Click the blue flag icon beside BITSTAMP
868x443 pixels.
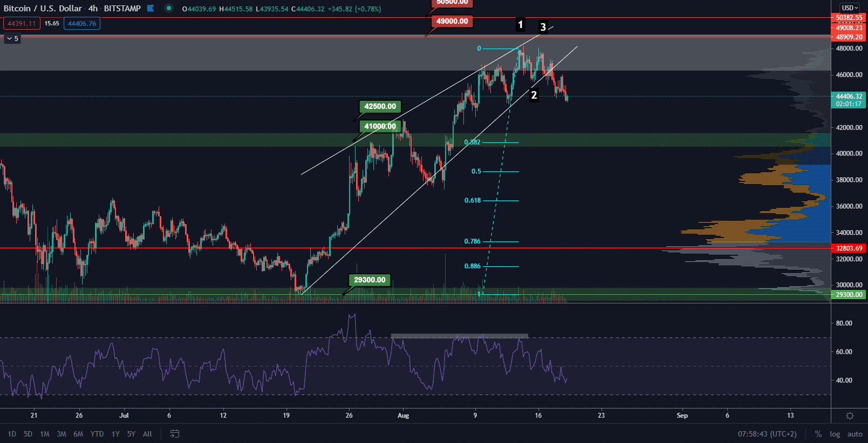point(151,8)
